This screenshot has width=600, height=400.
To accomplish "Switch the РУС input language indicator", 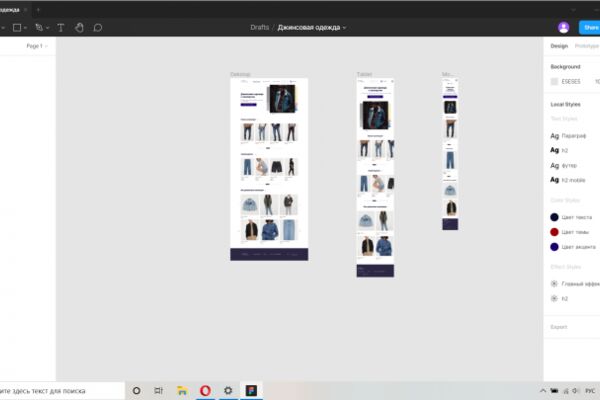I will coord(590,391).
